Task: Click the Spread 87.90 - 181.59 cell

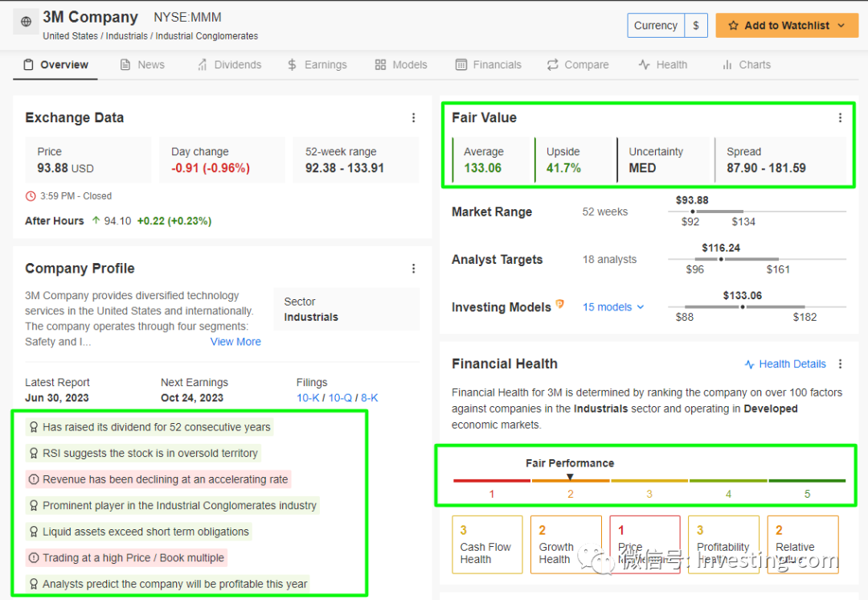Action: 780,160
